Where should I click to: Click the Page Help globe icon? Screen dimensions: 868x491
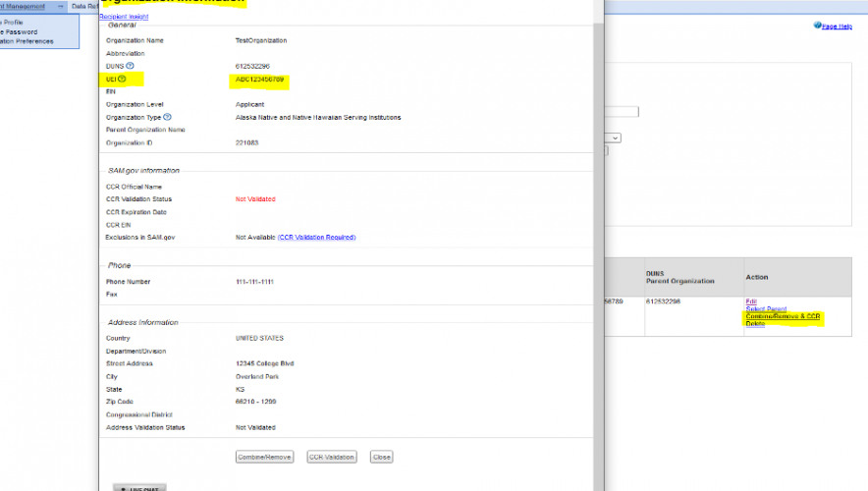(x=817, y=26)
